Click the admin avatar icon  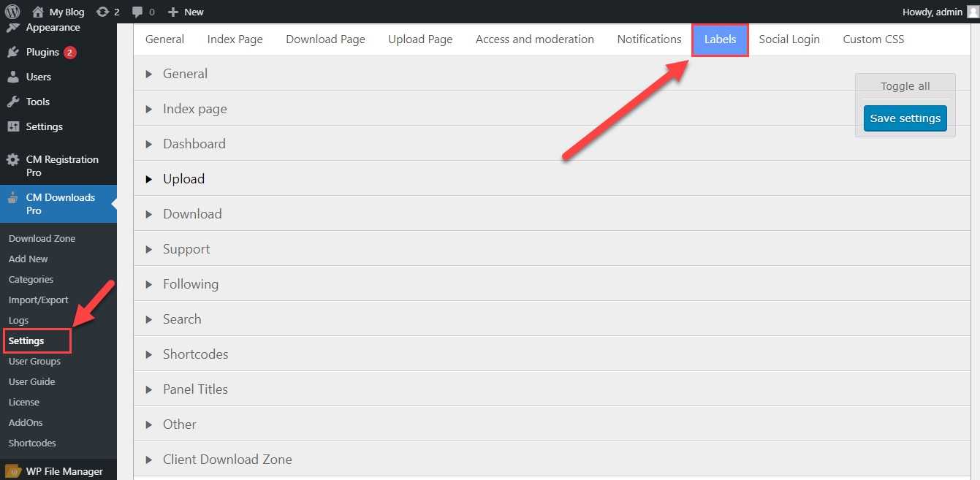[x=973, y=12]
